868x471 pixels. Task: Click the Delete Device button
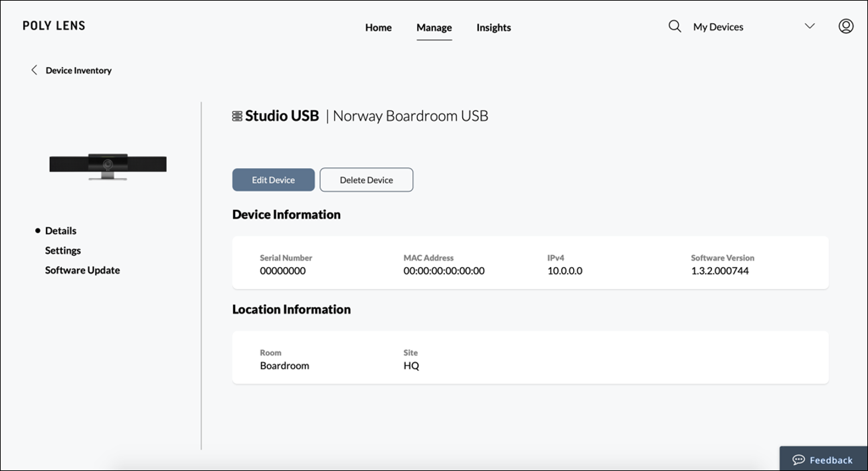[366, 179]
